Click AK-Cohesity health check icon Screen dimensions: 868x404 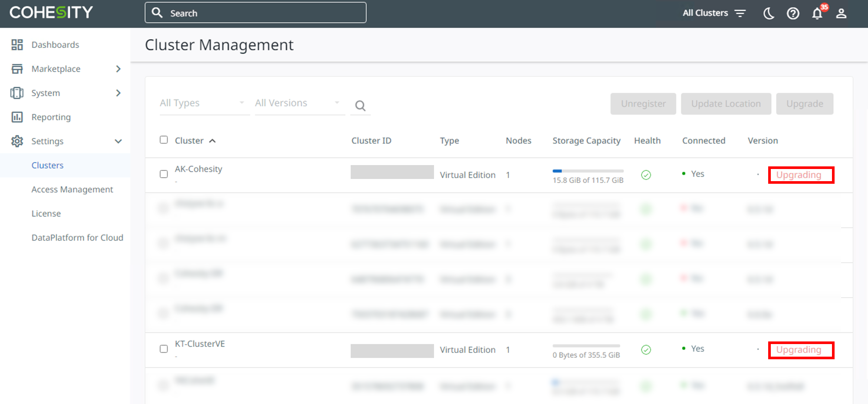[646, 175]
